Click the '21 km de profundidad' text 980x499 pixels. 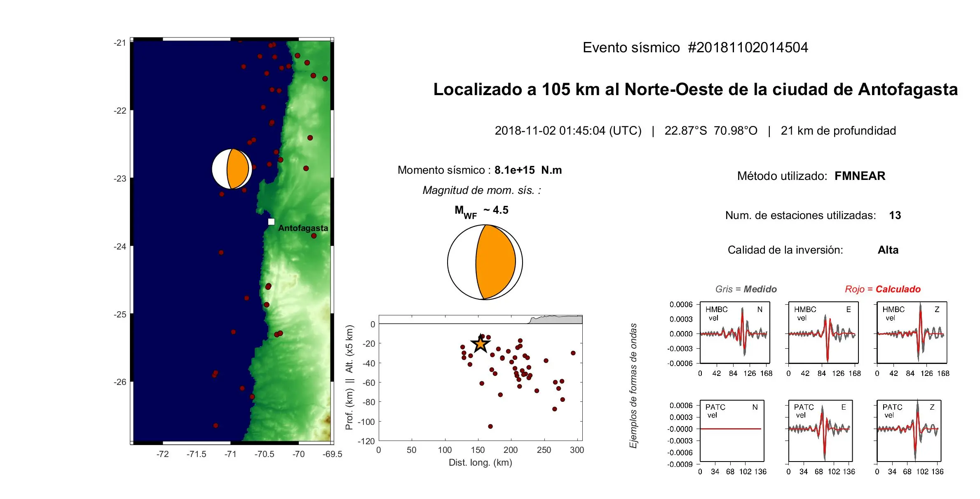click(x=838, y=131)
